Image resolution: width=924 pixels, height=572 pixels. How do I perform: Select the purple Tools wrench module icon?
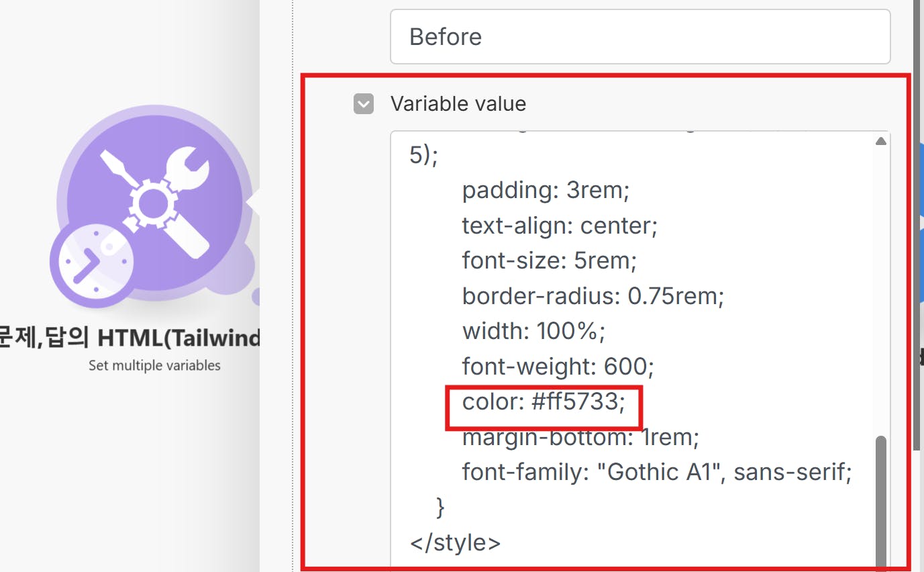tap(155, 203)
